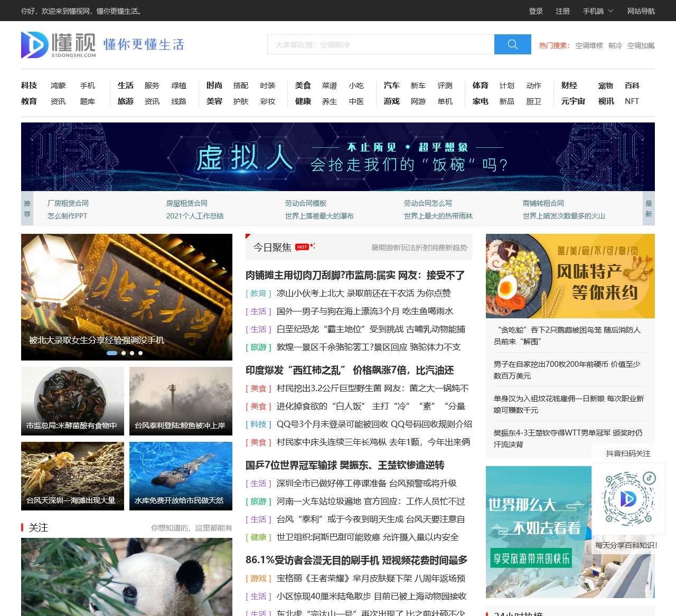Open article QQ号3个月未登录可能被回收
Viewport: 676px width, 616px height.
tap(374, 424)
